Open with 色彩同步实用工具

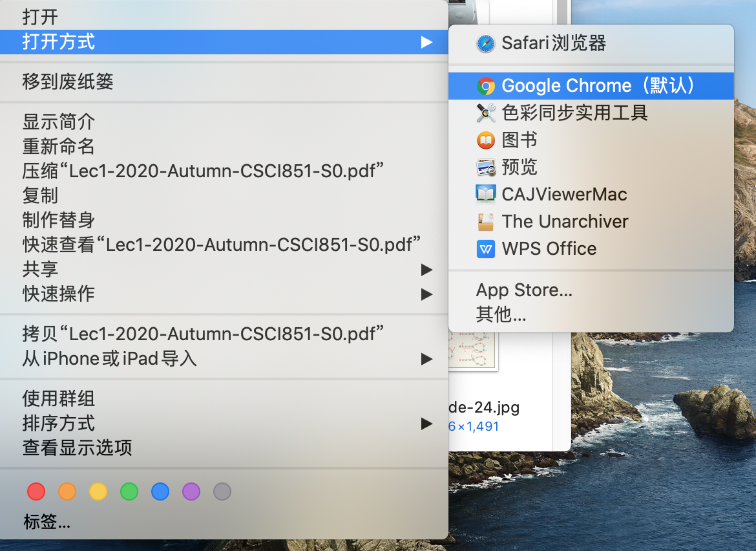click(x=591, y=113)
